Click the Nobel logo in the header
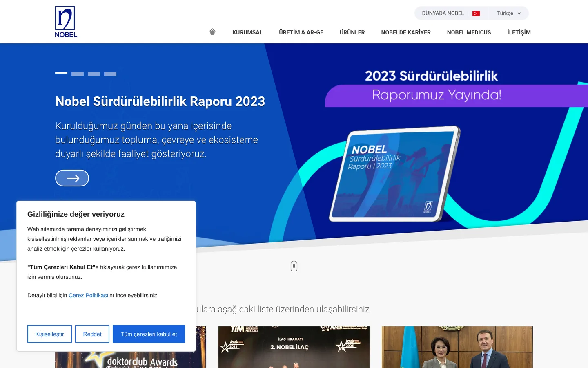The image size is (588, 368). point(66,22)
